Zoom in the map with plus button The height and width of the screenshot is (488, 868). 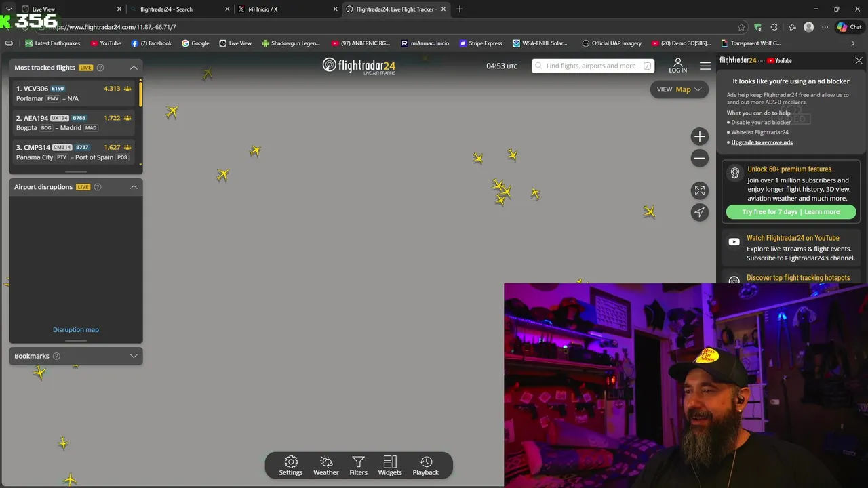(x=700, y=136)
